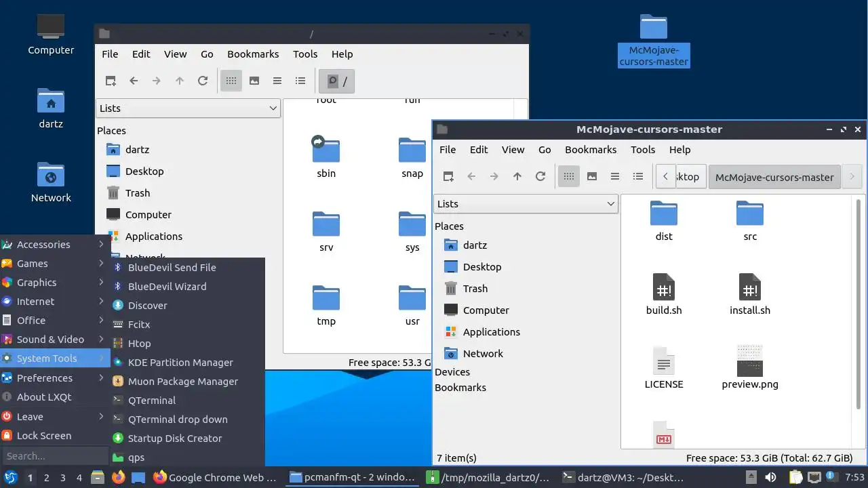The image size is (868, 488).
Task: Open File menu in McMojave-cursors-master window
Action: (x=448, y=149)
